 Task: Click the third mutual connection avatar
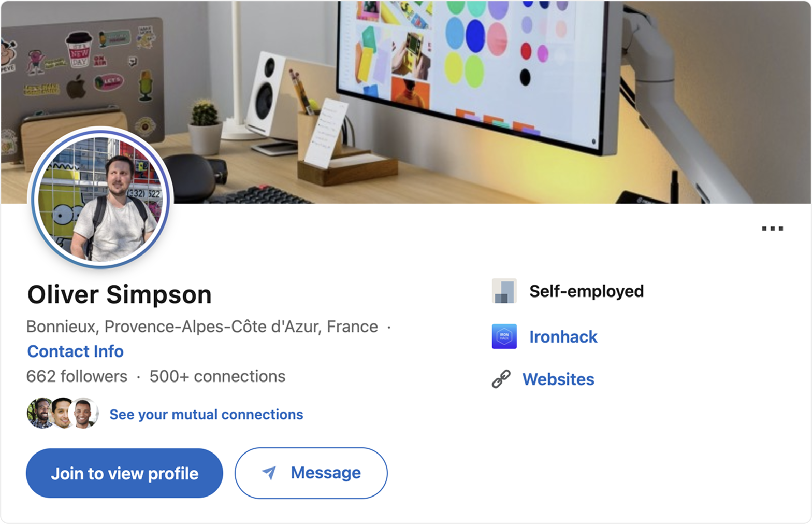(84, 414)
